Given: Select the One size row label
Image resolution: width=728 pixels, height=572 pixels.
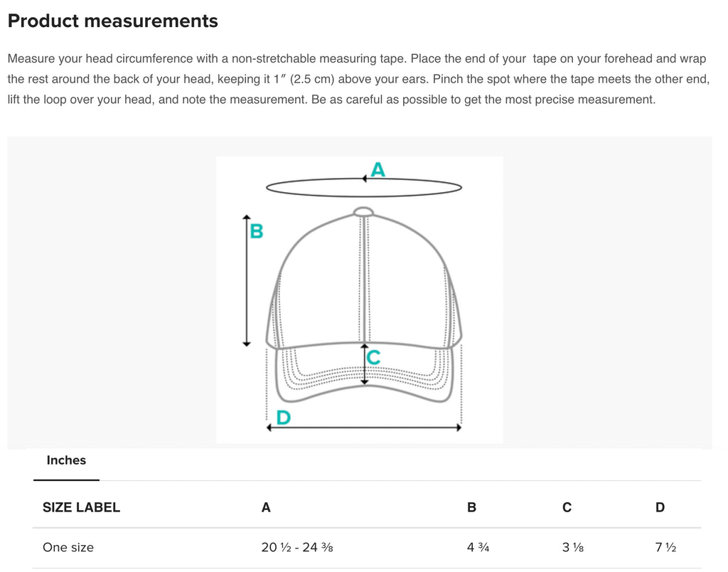Looking at the screenshot, I should [x=68, y=547].
